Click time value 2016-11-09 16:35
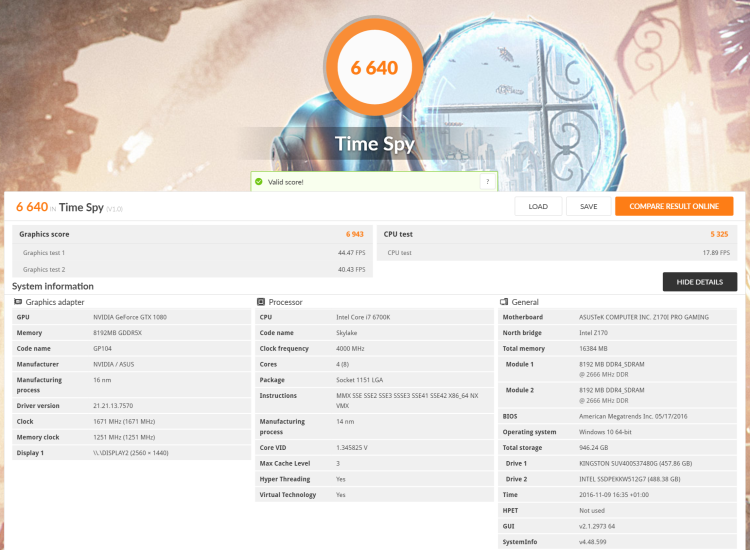The image size is (750, 550). point(614,495)
